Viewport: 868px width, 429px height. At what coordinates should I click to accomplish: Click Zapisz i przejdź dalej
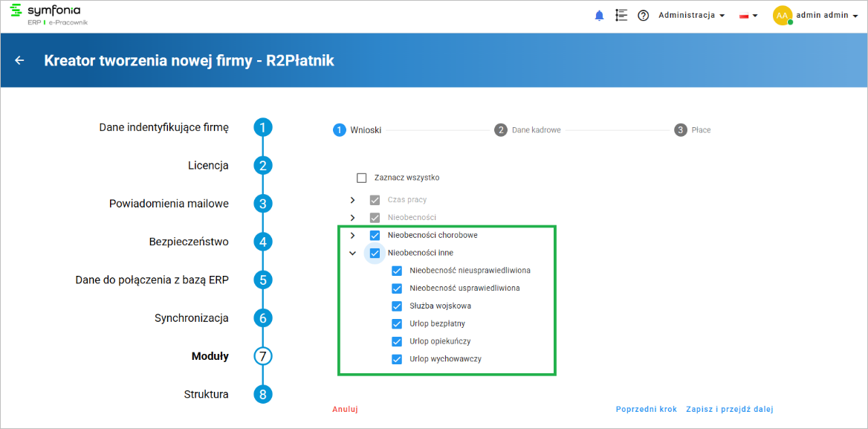point(729,410)
